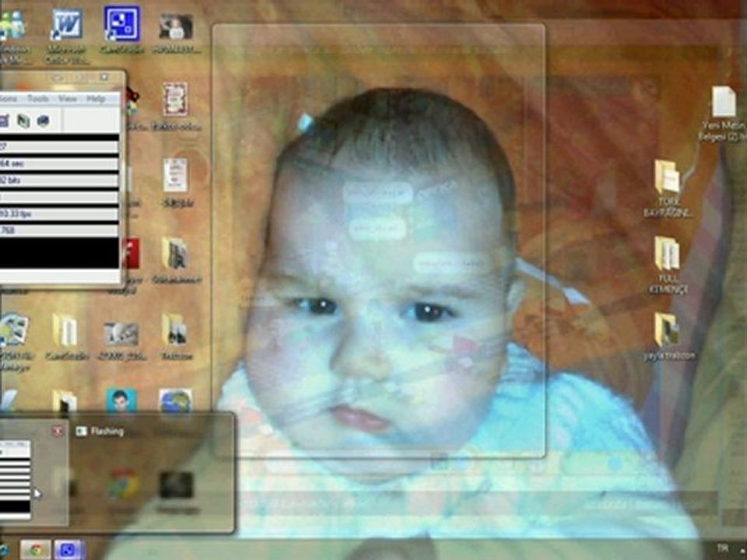The height and width of the screenshot is (560, 747).
Task: Open the white document icon below certificate
Action: click(x=175, y=176)
